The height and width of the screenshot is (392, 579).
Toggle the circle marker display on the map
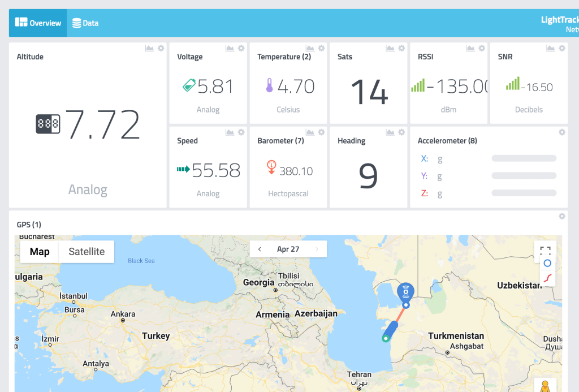coord(547,264)
